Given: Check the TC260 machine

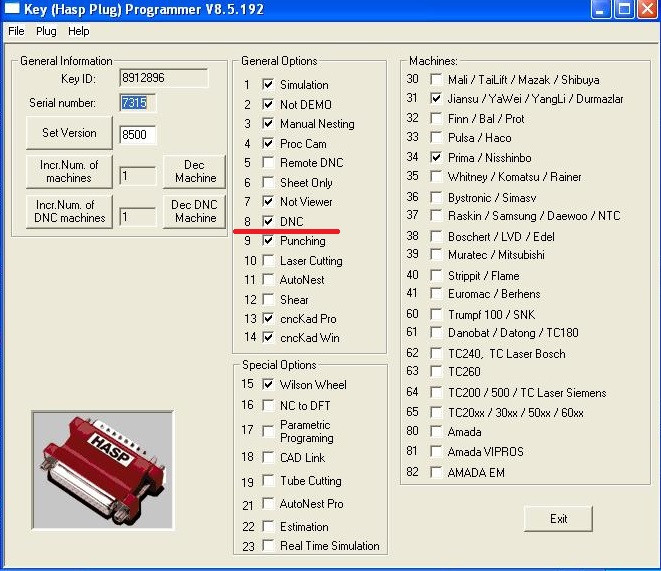Looking at the screenshot, I should click(436, 371).
